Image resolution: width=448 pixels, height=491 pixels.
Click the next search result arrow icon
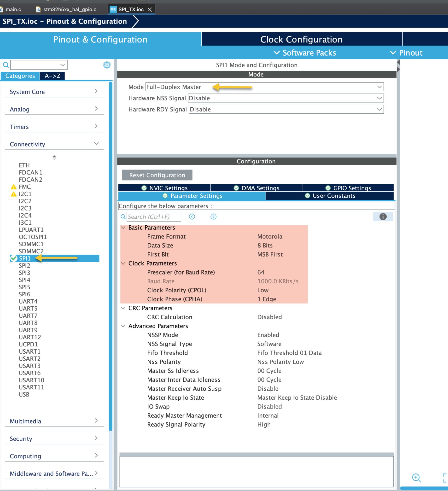(213, 216)
